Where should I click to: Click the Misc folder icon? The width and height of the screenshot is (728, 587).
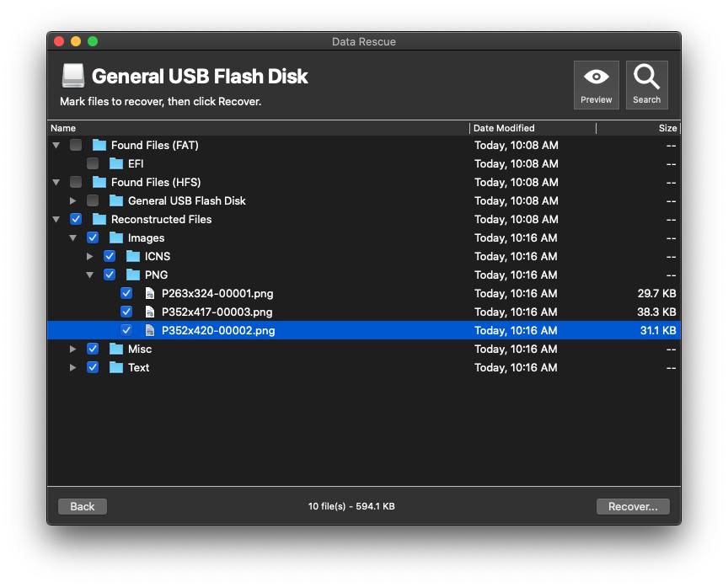116,350
